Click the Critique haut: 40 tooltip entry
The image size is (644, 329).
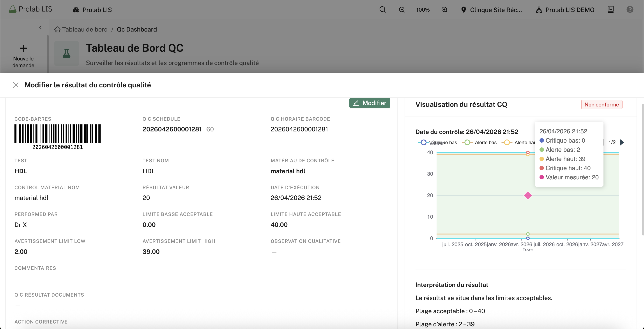[565, 168]
